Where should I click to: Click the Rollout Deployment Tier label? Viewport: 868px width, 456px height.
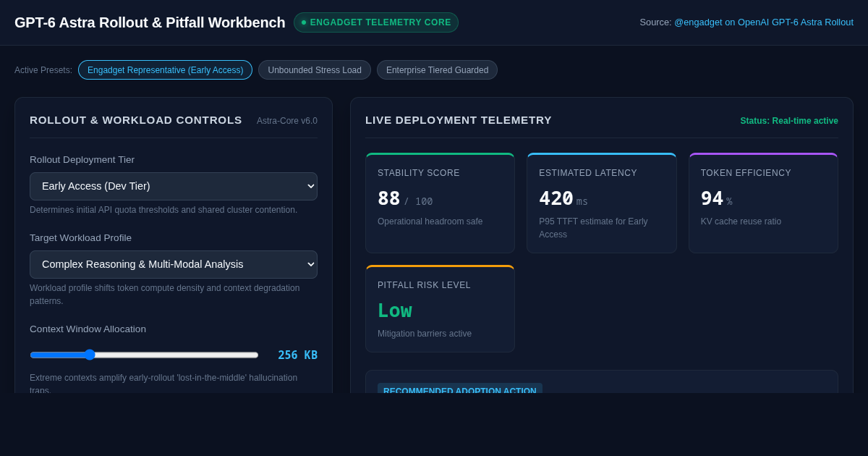coord(82,160)
